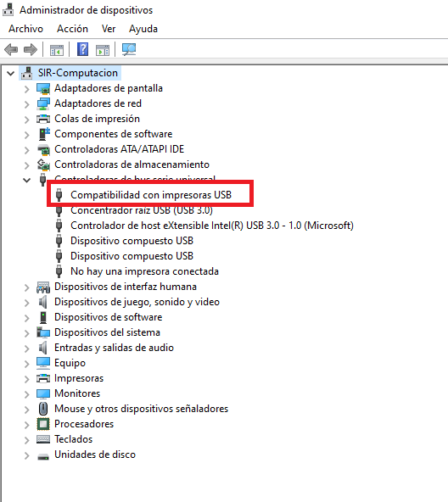Click the Forward arrow toolbar icon
Screen dimensions: 448x502
pos(31,50)
